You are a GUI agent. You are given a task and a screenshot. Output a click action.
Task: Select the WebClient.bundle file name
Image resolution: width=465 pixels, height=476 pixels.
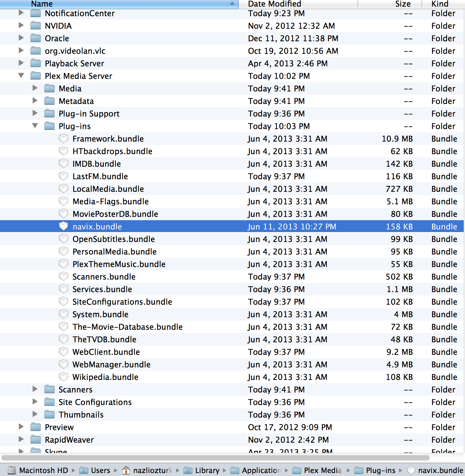(106, 352)
